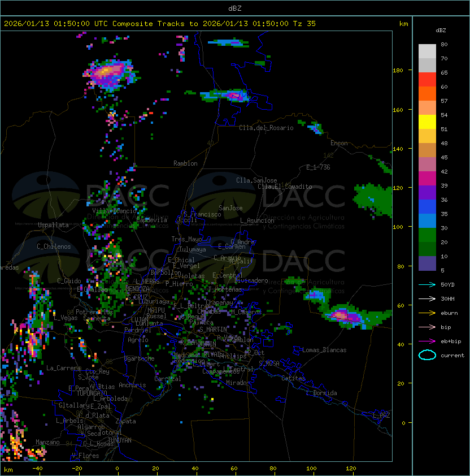Click the 'eb+bip' legend label text
This screenshot has width=470, height=476.
451,341
